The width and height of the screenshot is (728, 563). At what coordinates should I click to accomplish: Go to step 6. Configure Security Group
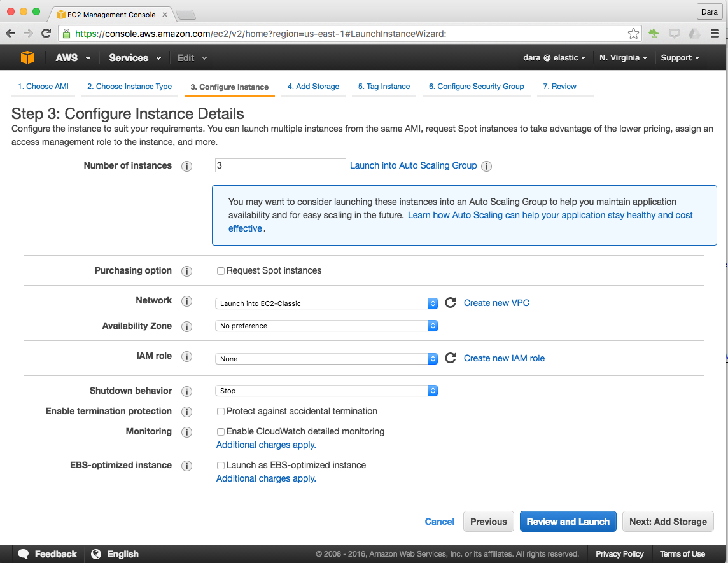[x=477, y=87]
